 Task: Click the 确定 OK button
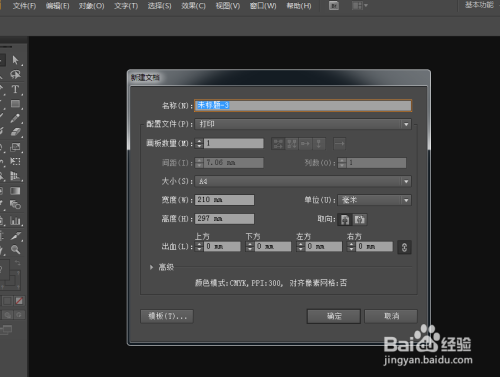point(334,316)
